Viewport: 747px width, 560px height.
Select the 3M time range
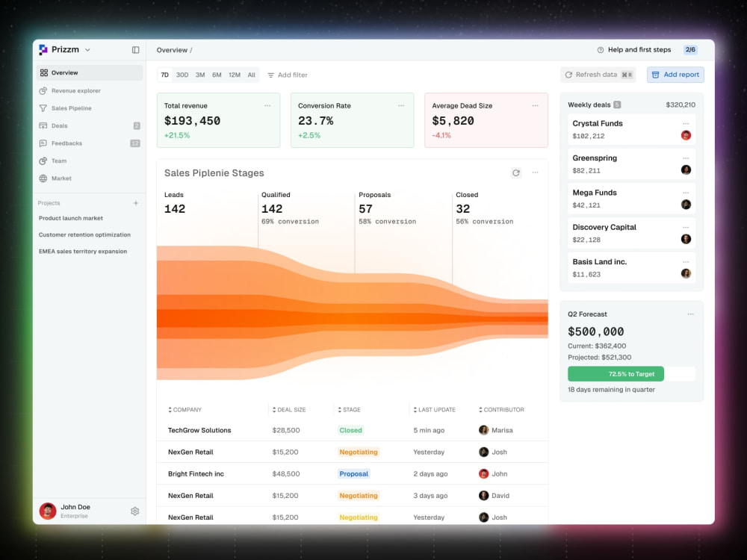click(x=200, y=75)
